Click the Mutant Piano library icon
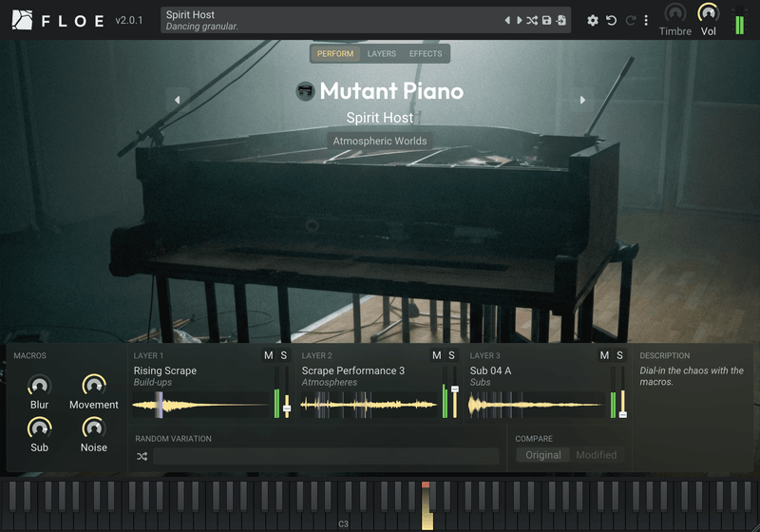This screenshot has height=532, width=760. (305, 91)
